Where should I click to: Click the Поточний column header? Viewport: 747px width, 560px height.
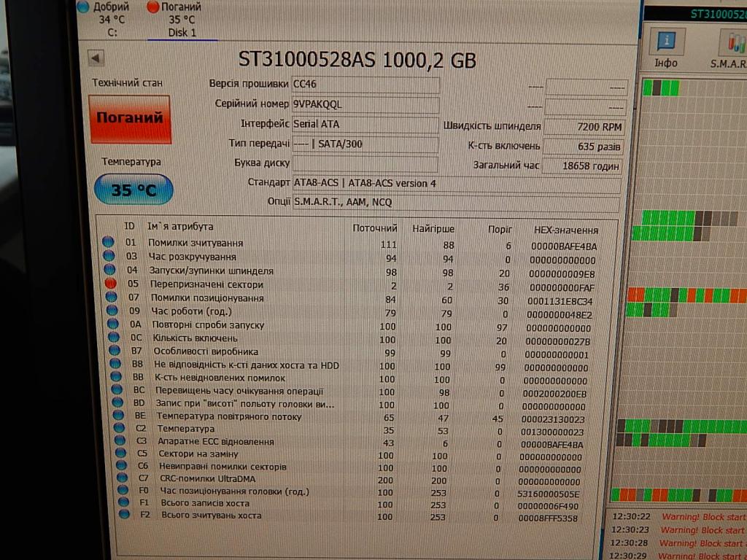click(374, 228)
